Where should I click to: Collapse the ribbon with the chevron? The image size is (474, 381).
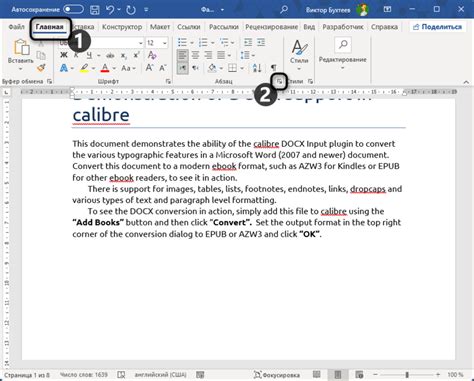coord(466,82)
